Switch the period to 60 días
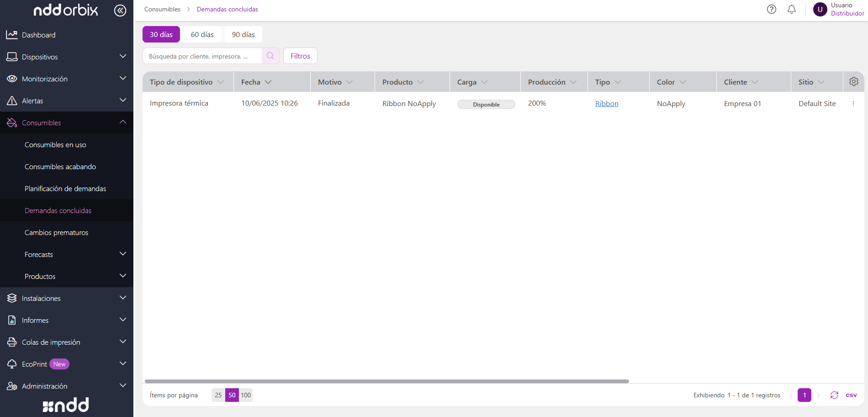Screen dimensions: 868x417 tap(202, 34)
